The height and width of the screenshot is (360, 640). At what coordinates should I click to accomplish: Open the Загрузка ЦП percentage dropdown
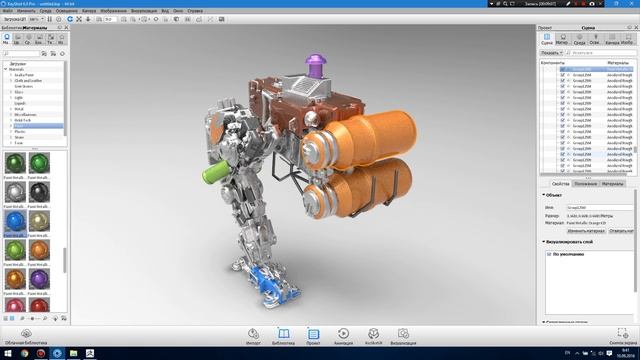coord(36,19)
